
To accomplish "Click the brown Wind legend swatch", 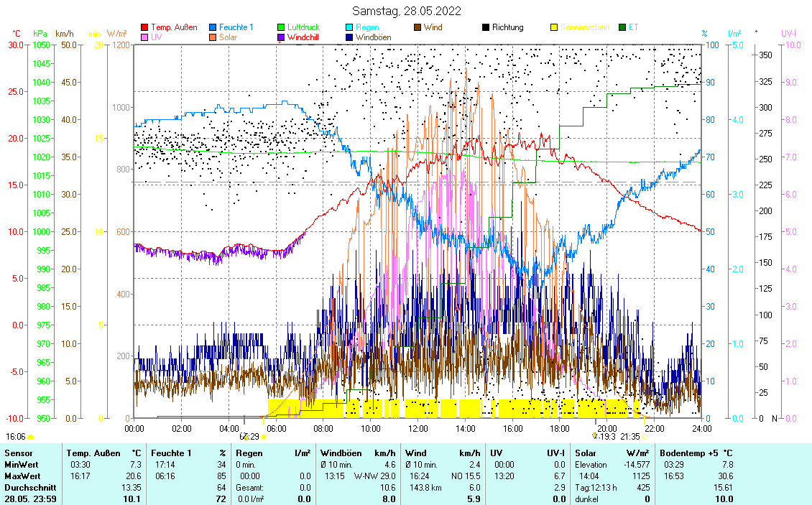I will (417, 27).
